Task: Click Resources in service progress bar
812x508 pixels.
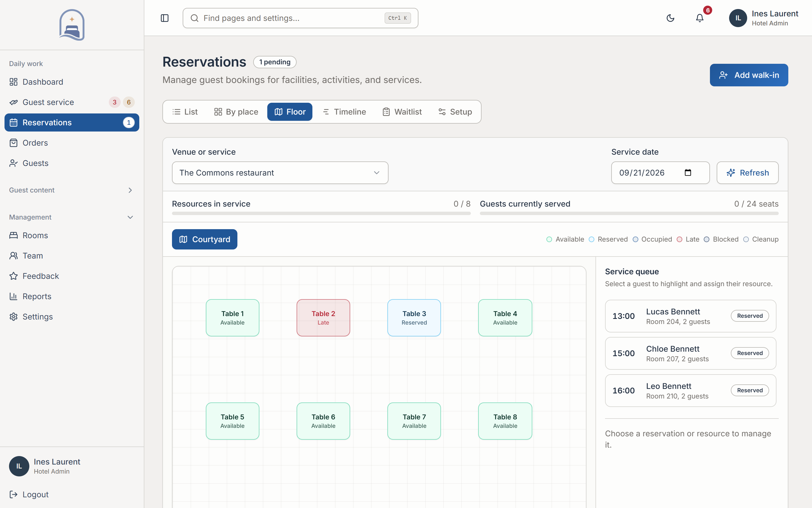Action: (x=321, y=213)
